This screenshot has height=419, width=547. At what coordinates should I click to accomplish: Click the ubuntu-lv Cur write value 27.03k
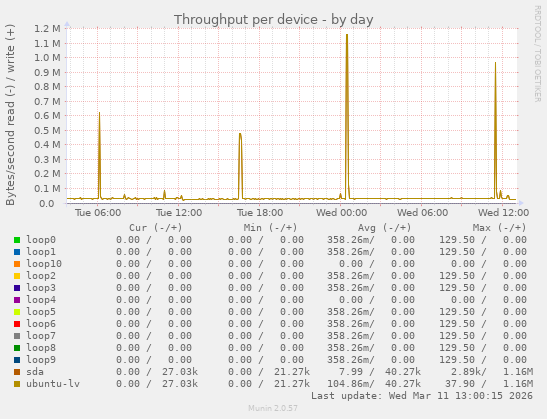[x=180, y=384]
